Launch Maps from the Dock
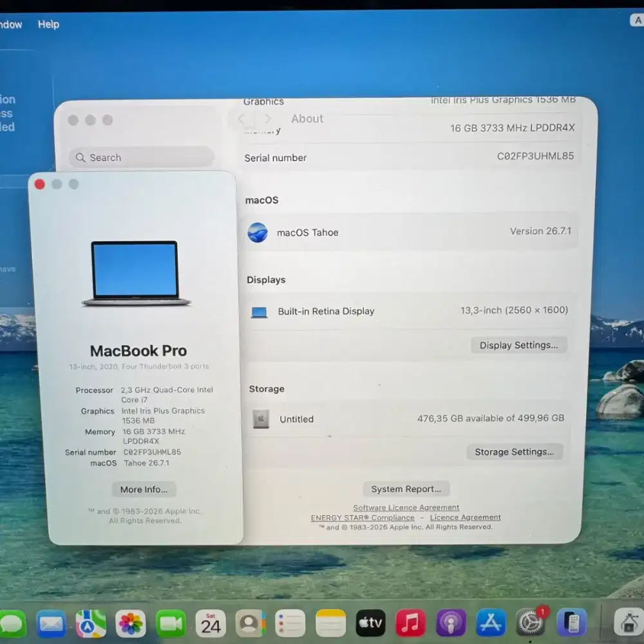 91,624
